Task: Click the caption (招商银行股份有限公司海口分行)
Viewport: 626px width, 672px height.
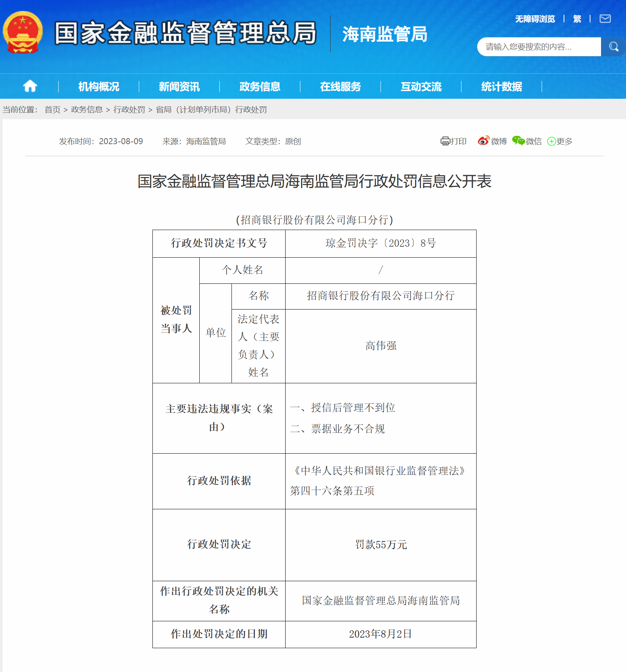Action: 314,220
